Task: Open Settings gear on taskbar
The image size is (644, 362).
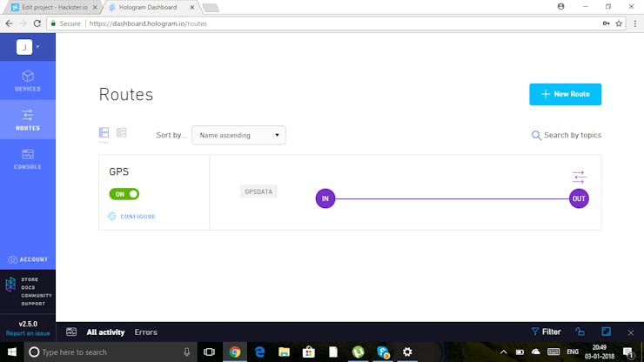Action: pos(407,352)
